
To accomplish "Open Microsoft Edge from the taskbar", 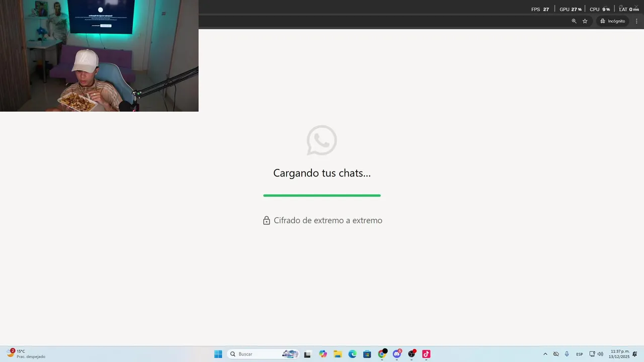I will click(x=352, y=354).
